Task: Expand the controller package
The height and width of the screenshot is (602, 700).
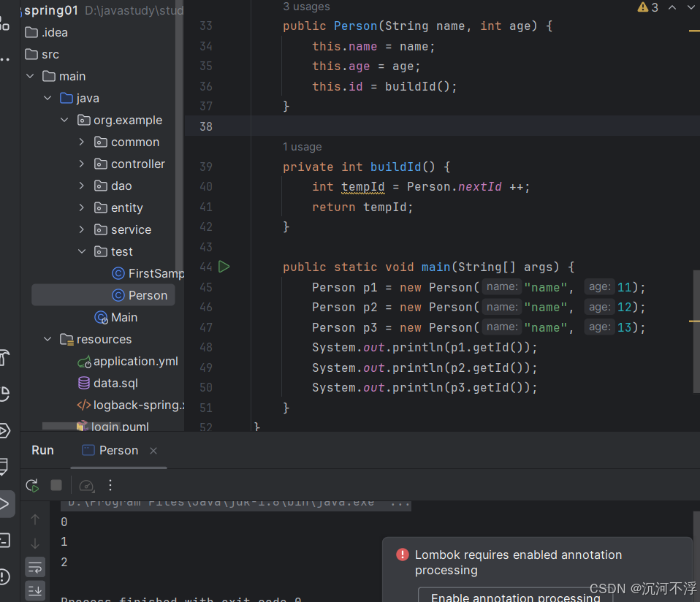Action: tap(81, 164)
